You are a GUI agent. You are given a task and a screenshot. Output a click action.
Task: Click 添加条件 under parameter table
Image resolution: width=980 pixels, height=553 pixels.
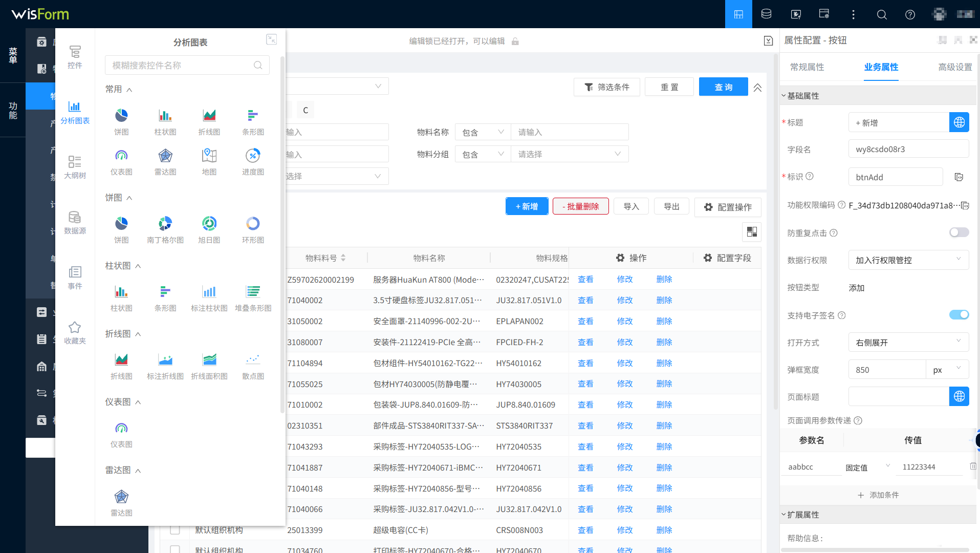click(878, 495)
